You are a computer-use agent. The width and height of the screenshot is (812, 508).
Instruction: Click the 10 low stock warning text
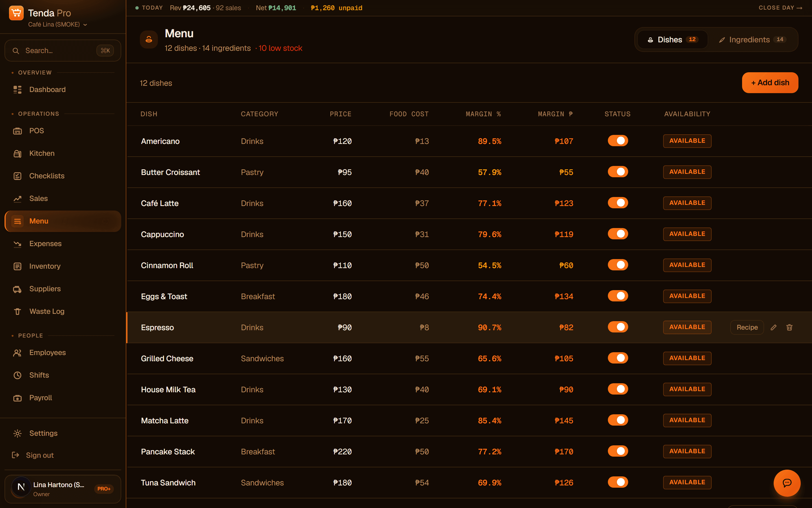click(x=280, y=48)
